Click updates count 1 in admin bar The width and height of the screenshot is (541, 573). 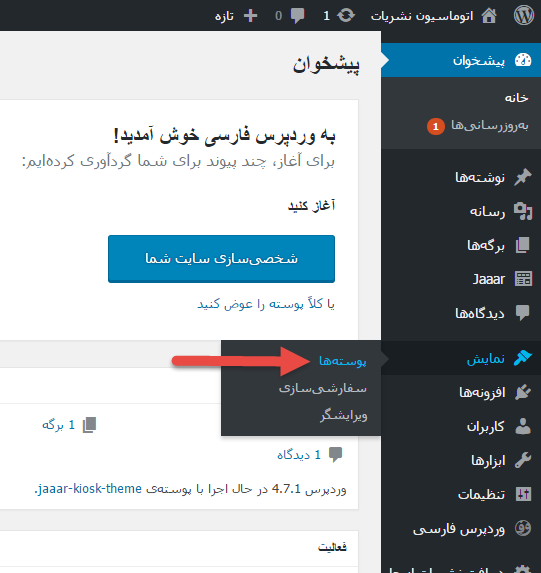(x=326, y=16)
